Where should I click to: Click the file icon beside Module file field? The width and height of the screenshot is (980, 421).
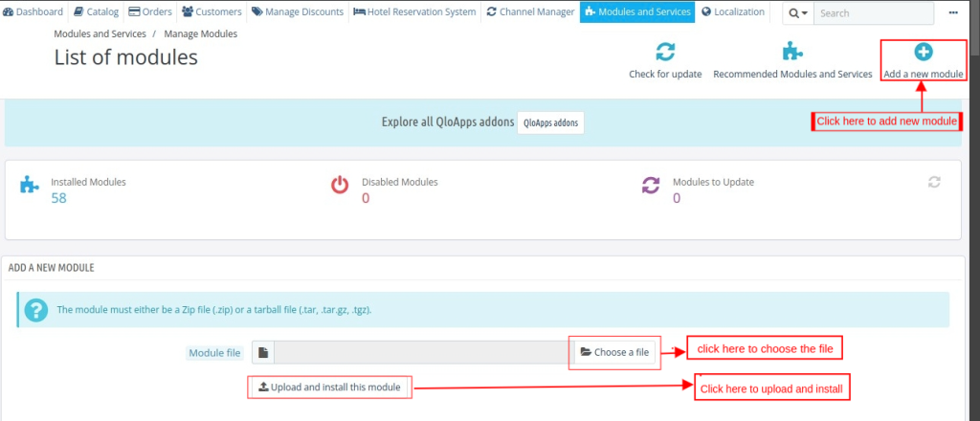pos(263,353)
